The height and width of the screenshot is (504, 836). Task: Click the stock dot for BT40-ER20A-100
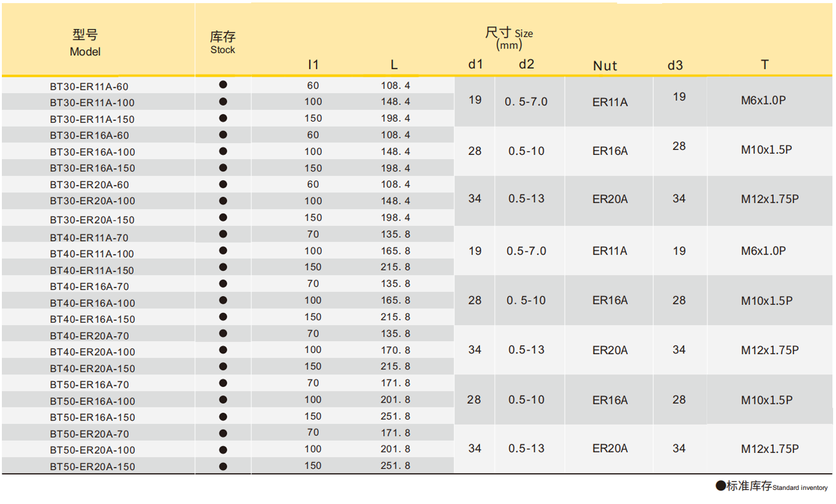[x=223, y=350]
